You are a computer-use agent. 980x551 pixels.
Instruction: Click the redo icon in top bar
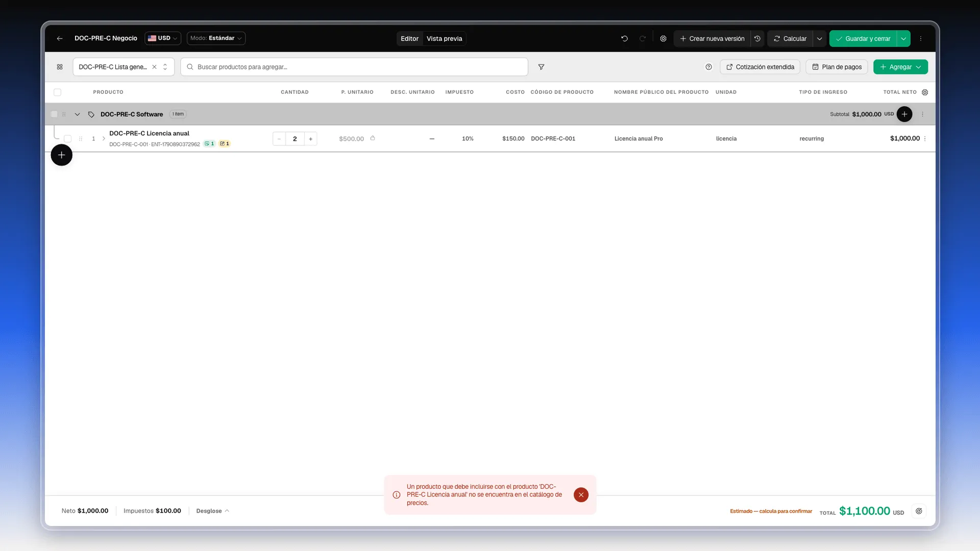643,38
